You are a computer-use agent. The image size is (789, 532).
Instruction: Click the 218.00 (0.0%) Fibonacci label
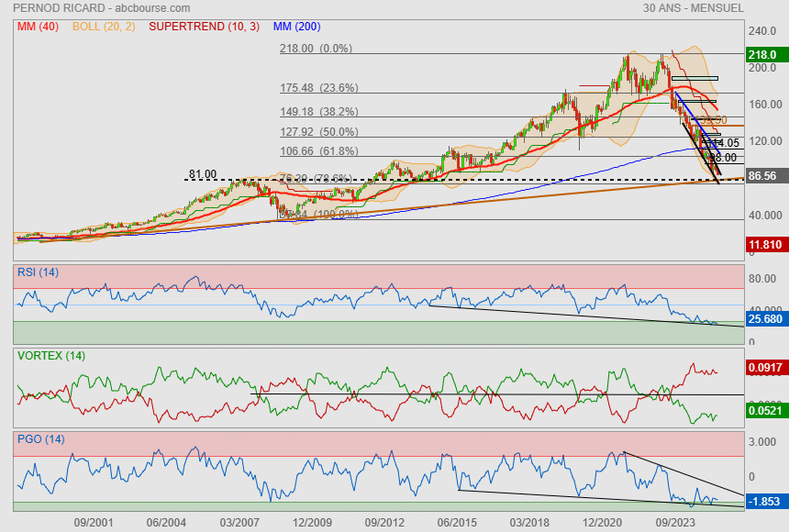[316, 49]
